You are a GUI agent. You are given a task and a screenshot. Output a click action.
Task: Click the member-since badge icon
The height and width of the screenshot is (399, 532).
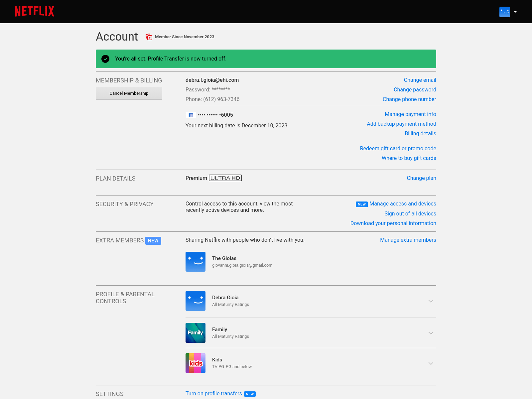pos(149,37)
